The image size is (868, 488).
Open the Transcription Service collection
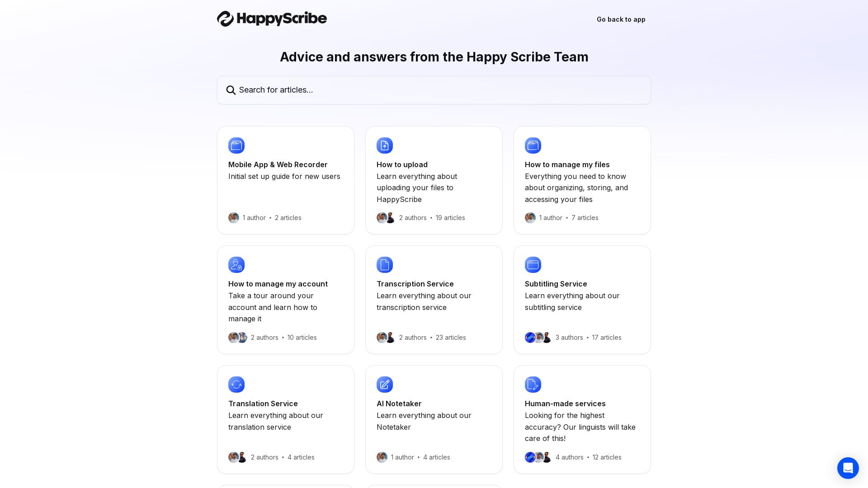click(x=434, y=300)
